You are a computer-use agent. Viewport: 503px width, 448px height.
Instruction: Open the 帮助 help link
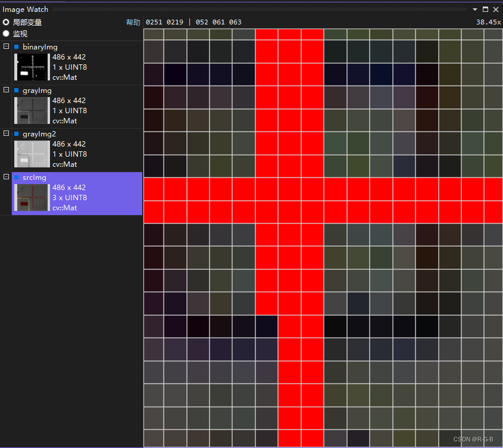[133, 22]
